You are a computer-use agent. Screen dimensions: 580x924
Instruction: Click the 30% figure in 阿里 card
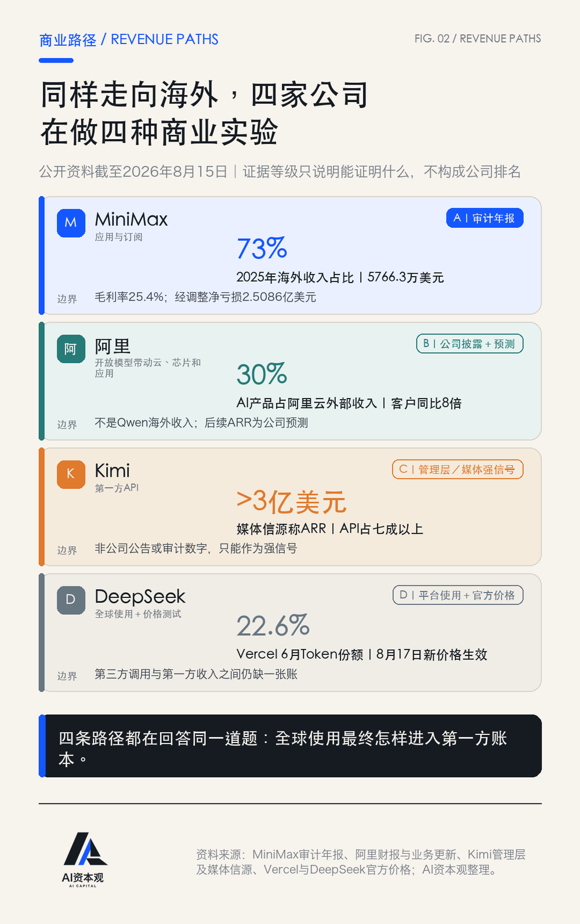pos(262,374)
